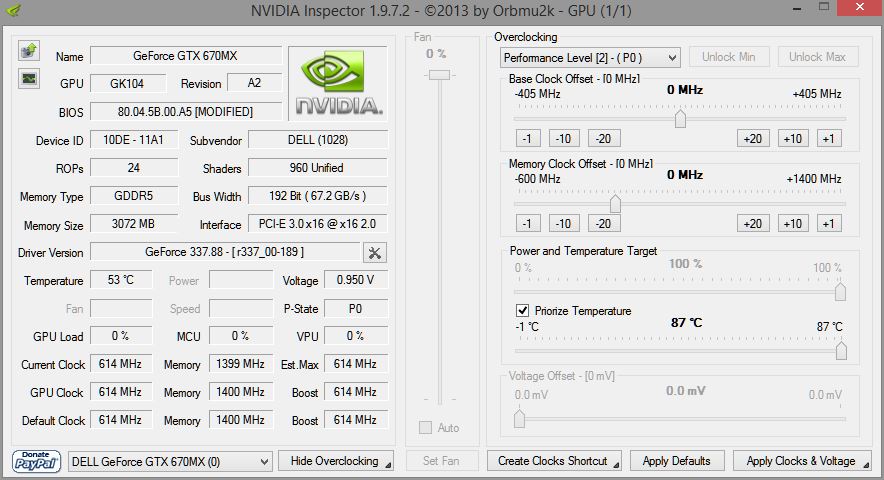Viewport: 884px width, 480px height.
Task: Click the PayPal Donate button
Action: (x=36, y=461)
